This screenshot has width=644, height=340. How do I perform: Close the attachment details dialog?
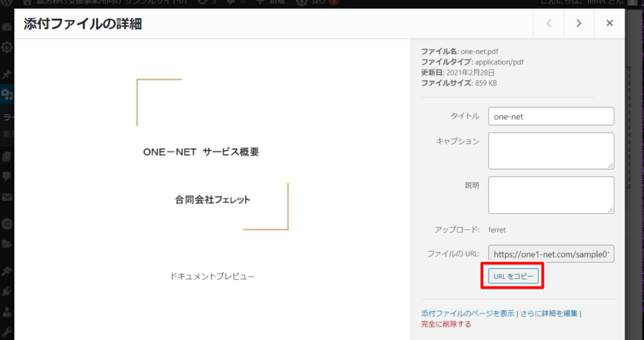pyautogui.click(x=609, y=24)
